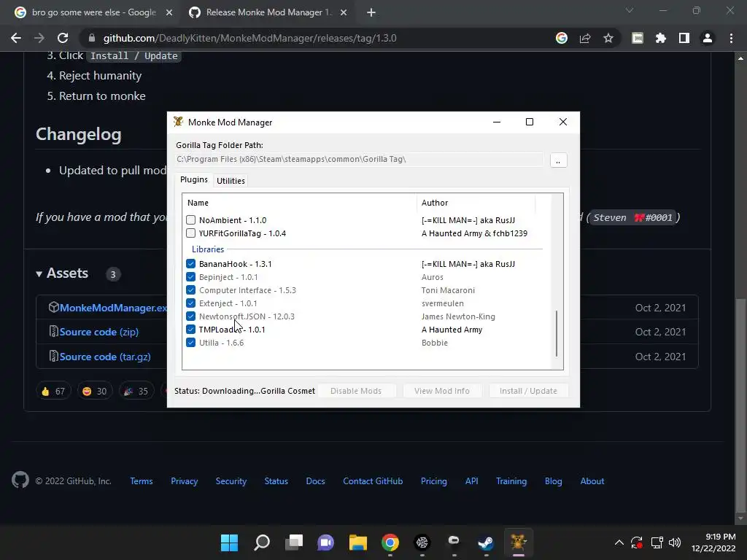Click the Google account icon in address bar
747x560 pixels.
coord(562,38)
